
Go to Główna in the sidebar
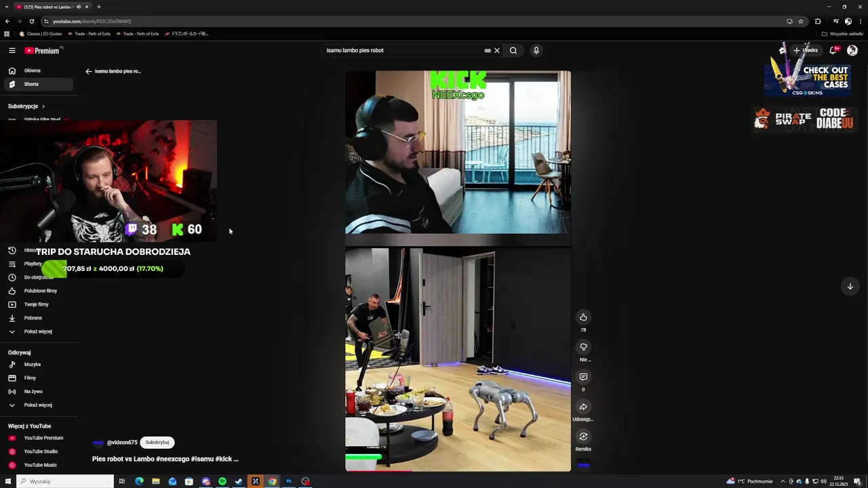[x=38, y=70]
